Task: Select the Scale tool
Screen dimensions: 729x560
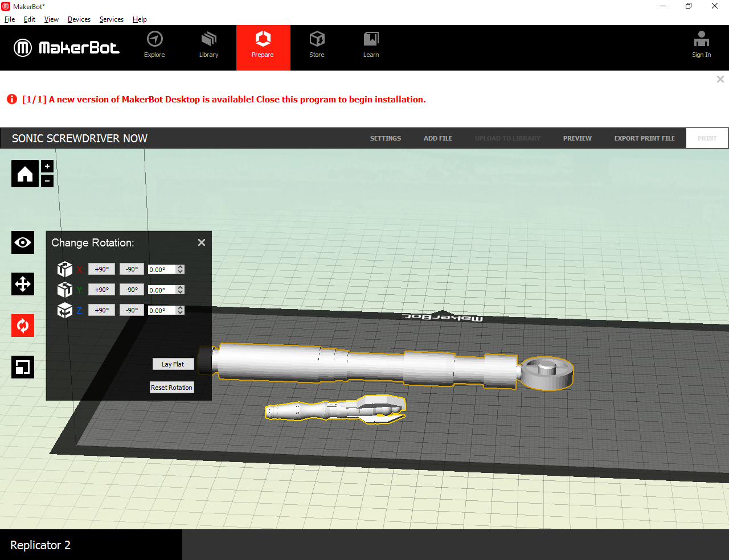Action: [x=23, y=367]
